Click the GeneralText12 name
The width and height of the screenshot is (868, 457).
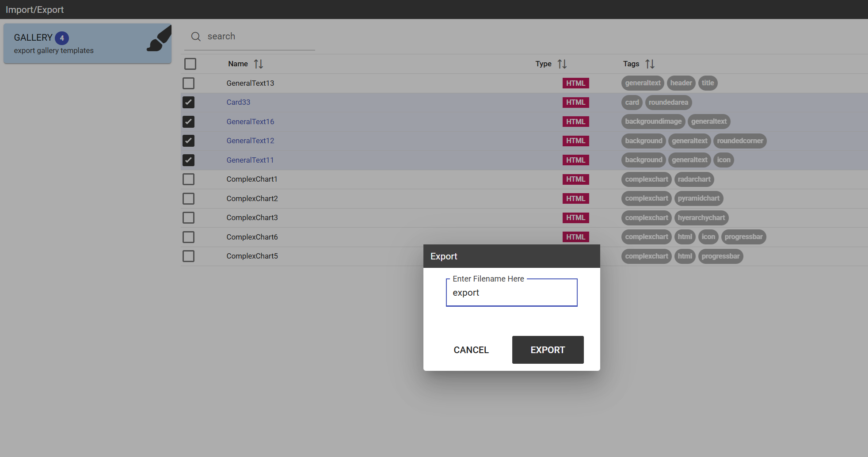click(250, 141)
